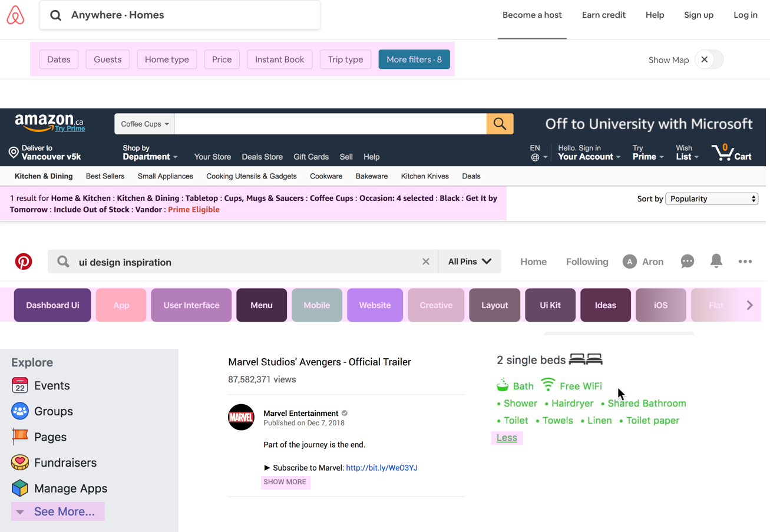Viewport: 770px width, 532px height.
Task: Select the Dashboard Ui topic chip
Action: click(52, 305)
